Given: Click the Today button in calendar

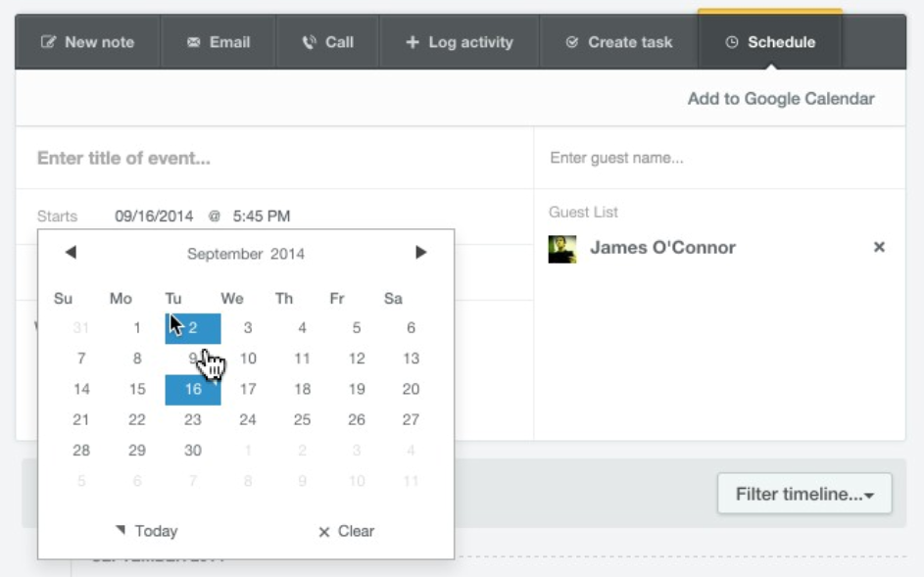Looking at the screenshot, I should [x=147, y=531].
